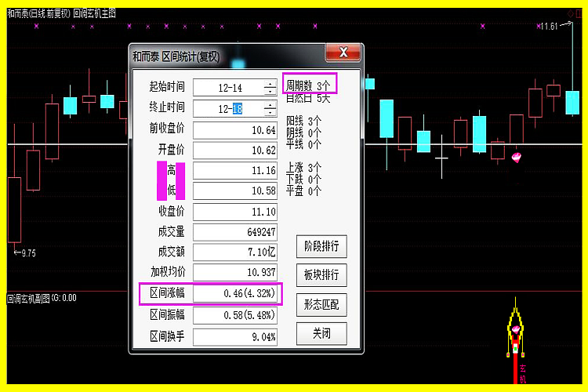
Task: Click the magenta x marker beside 11.61
Action: [539, 27]
